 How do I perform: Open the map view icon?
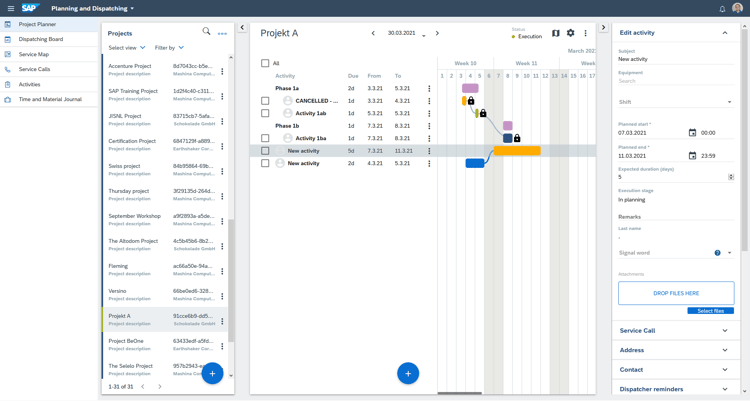[555, 33]
